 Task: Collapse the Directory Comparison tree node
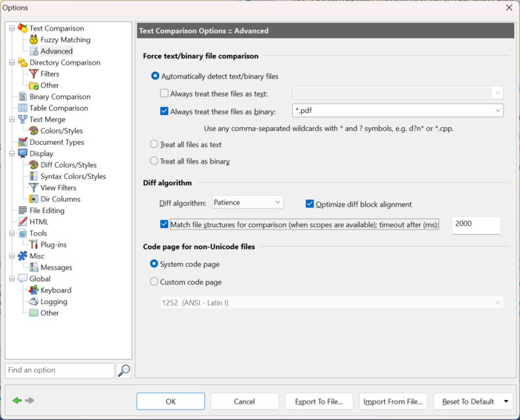pyautogui.click(x=12, y=62)
